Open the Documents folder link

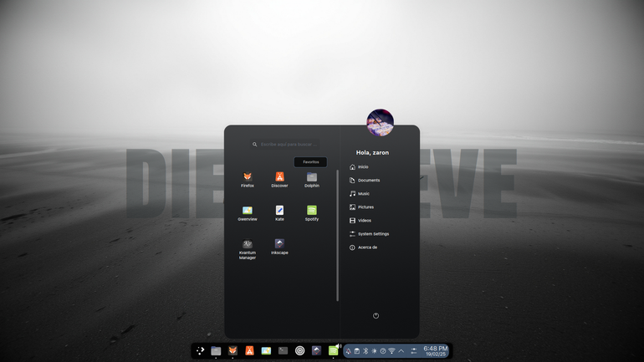click(x=365, y=181)
